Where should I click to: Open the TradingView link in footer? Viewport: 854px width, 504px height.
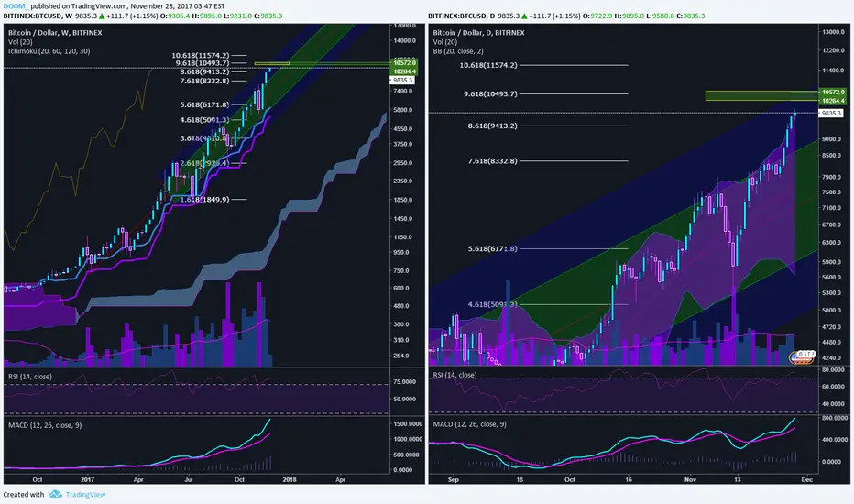[85, 494]
